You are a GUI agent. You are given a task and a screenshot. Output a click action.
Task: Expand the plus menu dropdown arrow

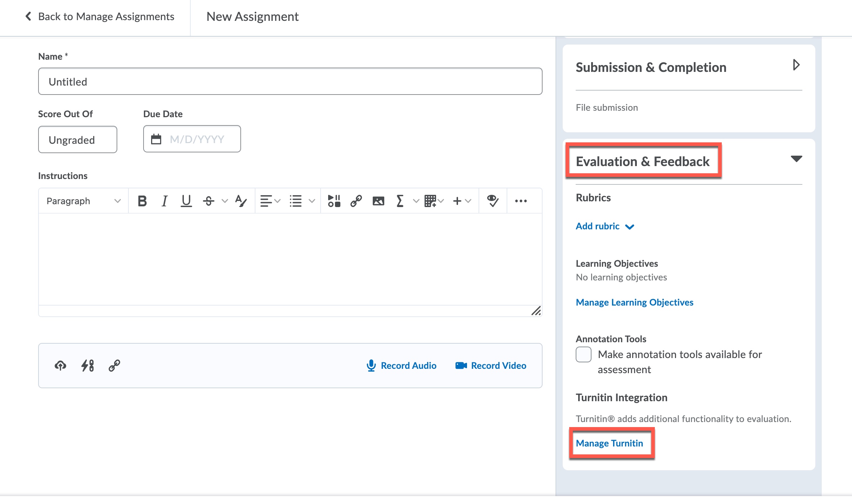(x=468, y=201)
